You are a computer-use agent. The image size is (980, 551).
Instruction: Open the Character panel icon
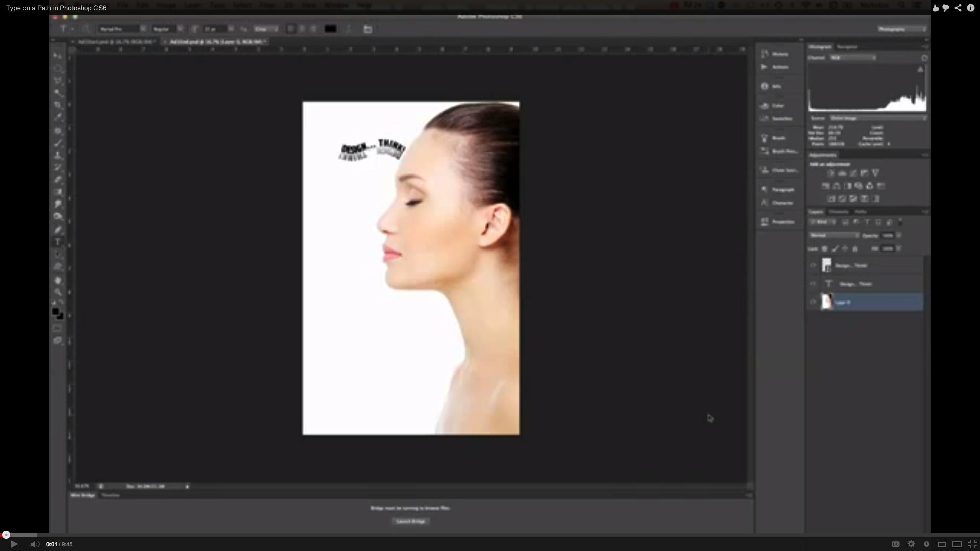click(x=765, y=203)
